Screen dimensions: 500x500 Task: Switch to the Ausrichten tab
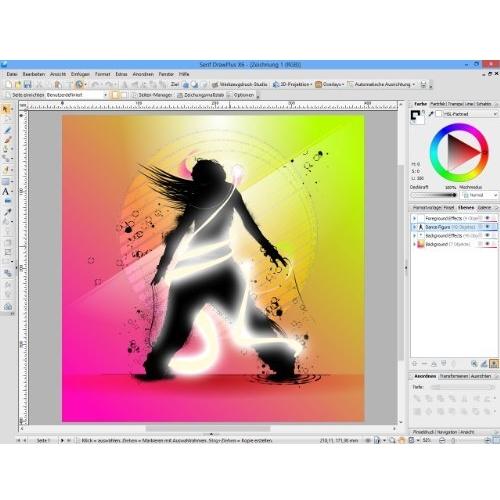[481, 376]
